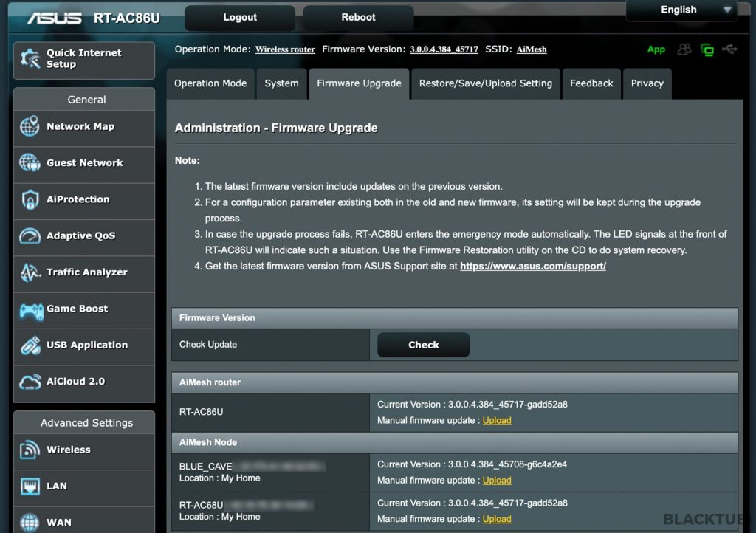Screen dimensions: 756x533
Task: Open the Feedback tab
Action: click(591, 83)
